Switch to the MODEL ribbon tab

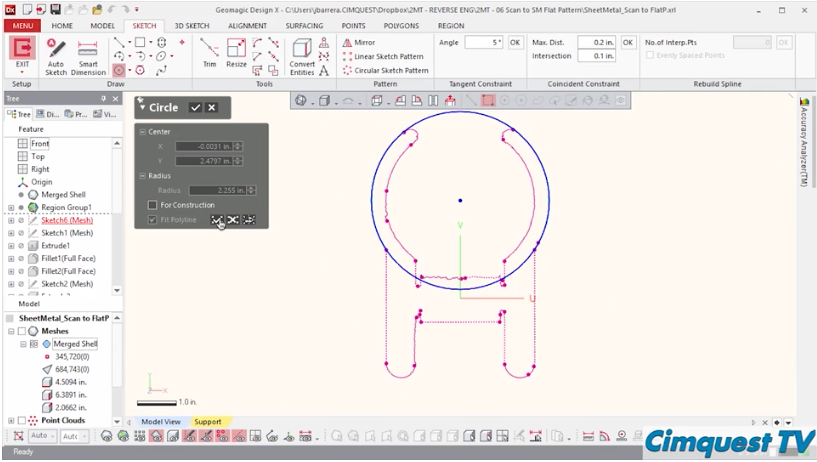103,26
